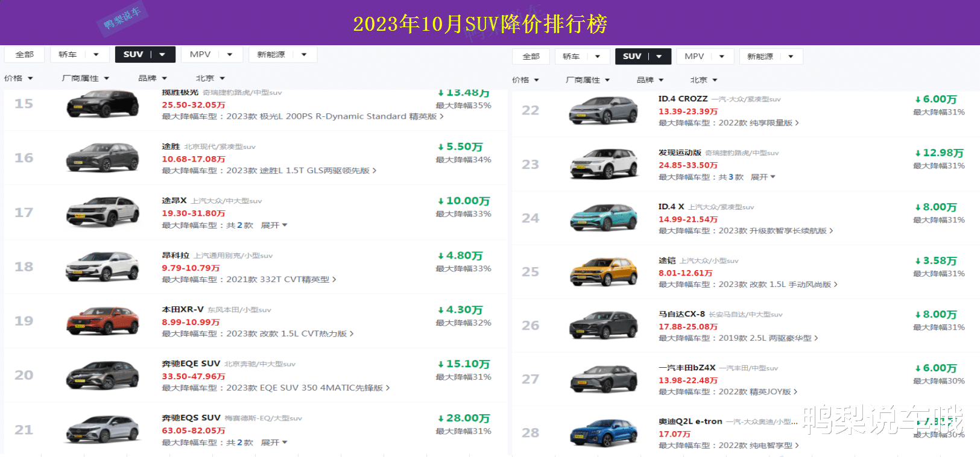Expand the 厂商属性 filter in left panel
980x457 pixels.
point(86,78)
